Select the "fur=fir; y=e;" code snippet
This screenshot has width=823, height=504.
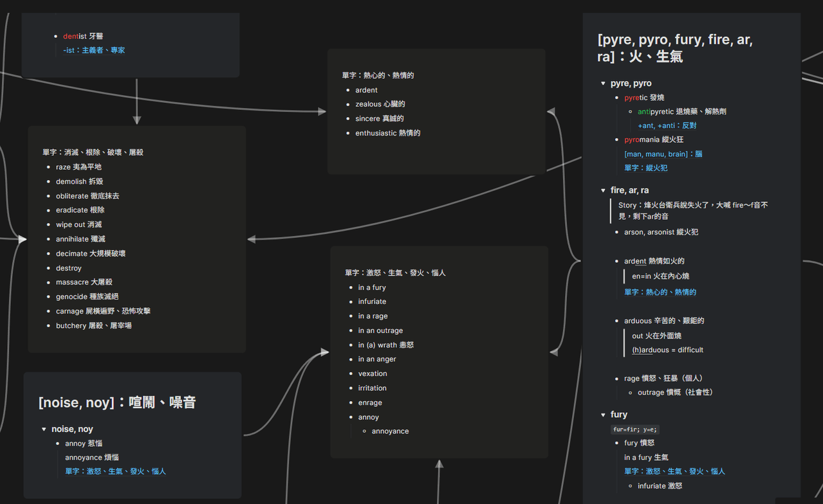(635, 429)
